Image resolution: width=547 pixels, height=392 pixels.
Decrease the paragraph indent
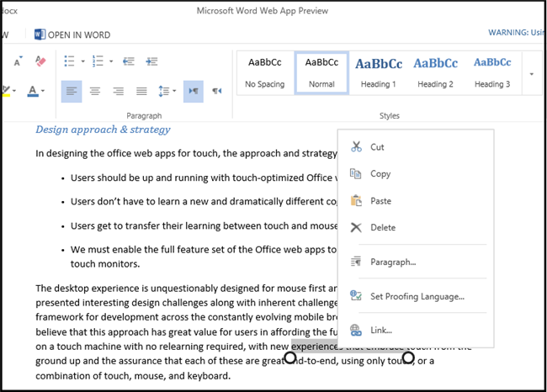(x=129, y=61)
